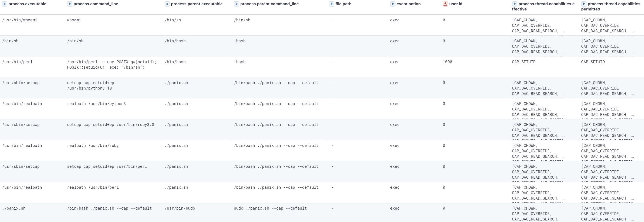Select the /usr/bin/whoami executable cell
Viewport: 644px width, 222px height.
pyautogui.click(x=20, y=20)
